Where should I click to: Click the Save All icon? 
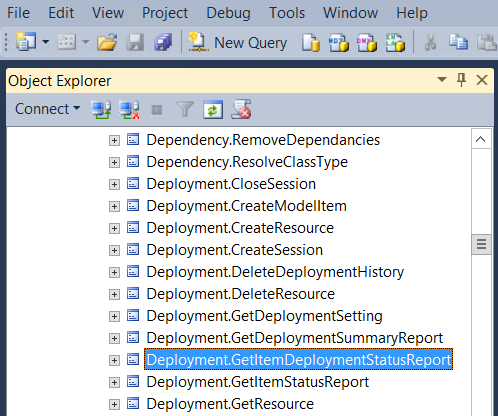click(x=163, y=42)
